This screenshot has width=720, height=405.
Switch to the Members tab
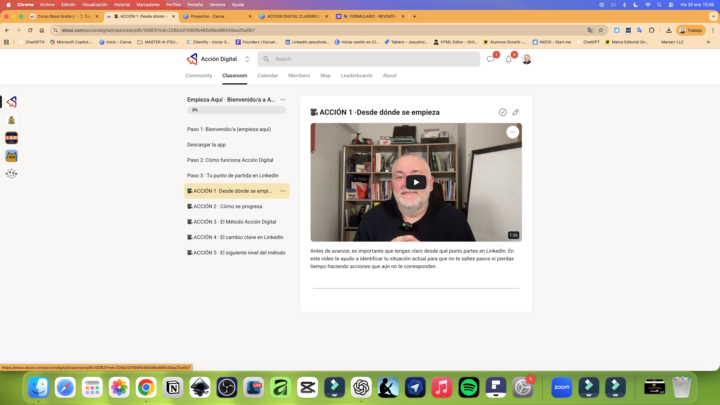(299, 75)
